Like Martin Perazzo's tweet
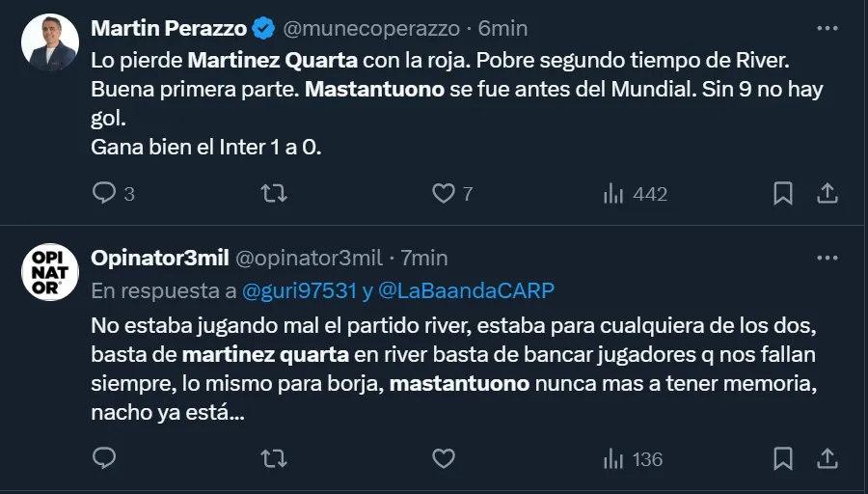The width and height of the screenshot is (868, 494). click(443, 194)
